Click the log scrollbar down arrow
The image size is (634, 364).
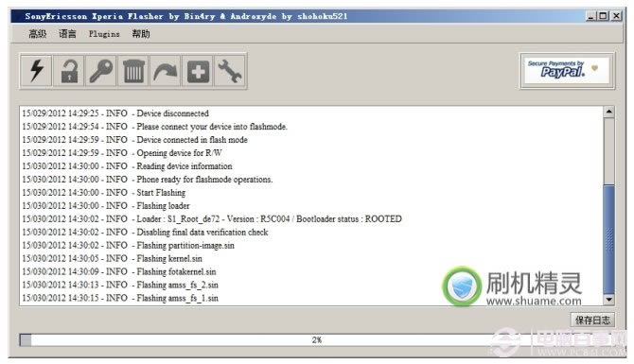[609, 300]
